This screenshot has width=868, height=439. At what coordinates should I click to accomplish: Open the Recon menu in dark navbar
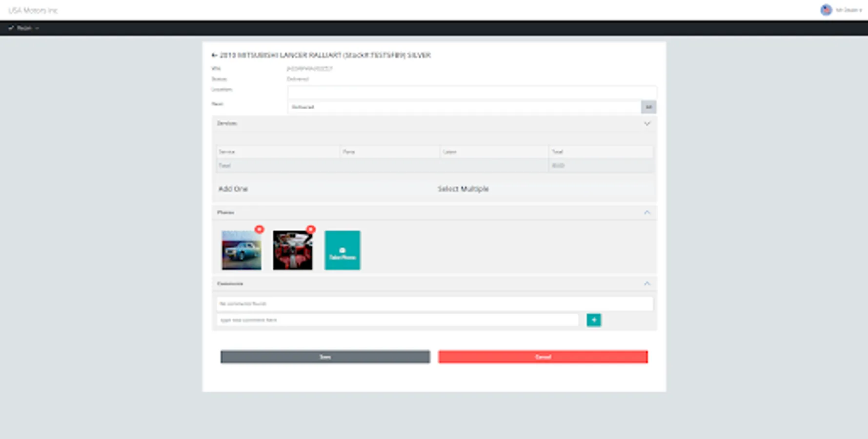pyautogui.click(x=23, y=28)
